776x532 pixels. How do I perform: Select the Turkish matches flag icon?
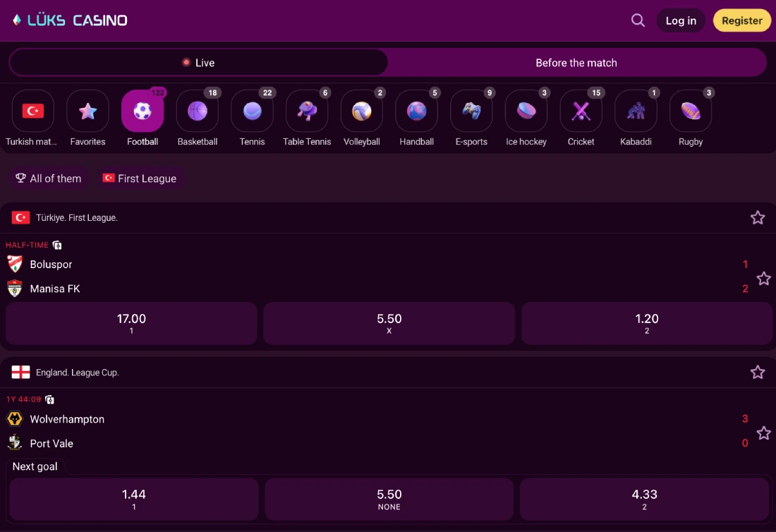[x=32, y=111]
